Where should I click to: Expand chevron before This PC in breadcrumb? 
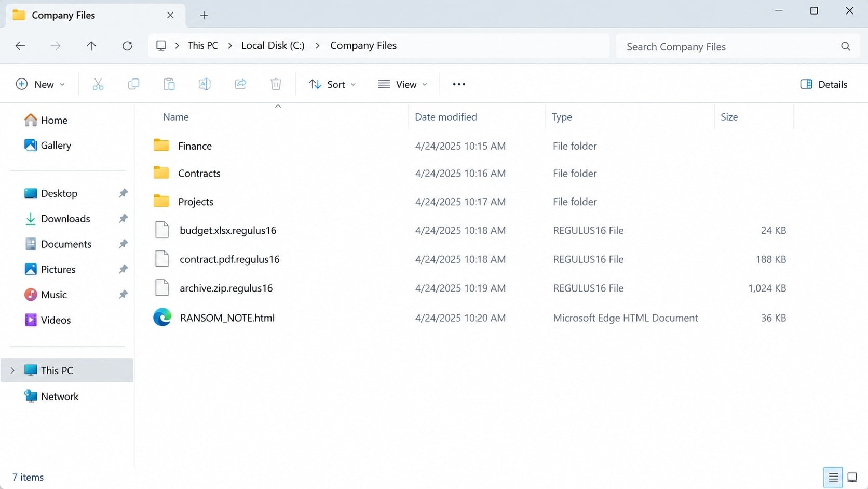[x=177, y=46]
